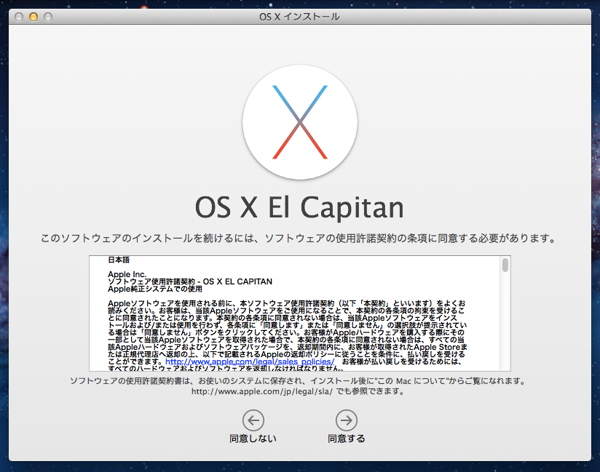Click the right-arrow agree icon
Image resolution: width=600 pixels, height=472 pixels.
point(346,420)
